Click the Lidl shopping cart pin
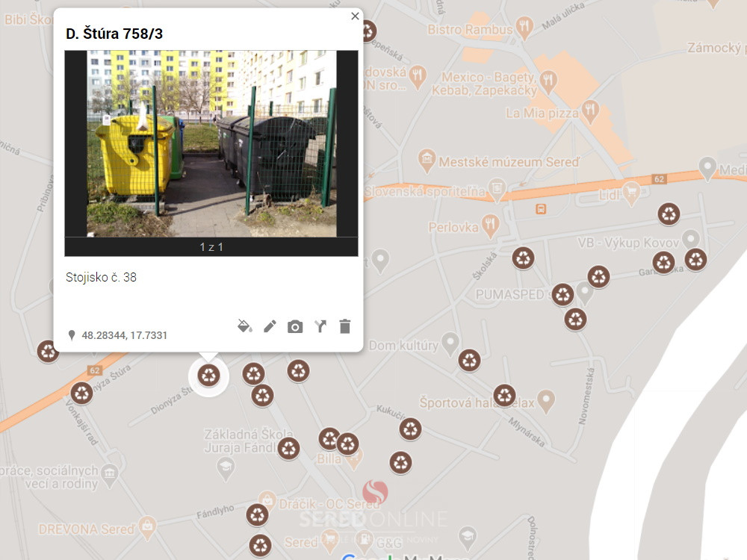 [x=632, y=193]
